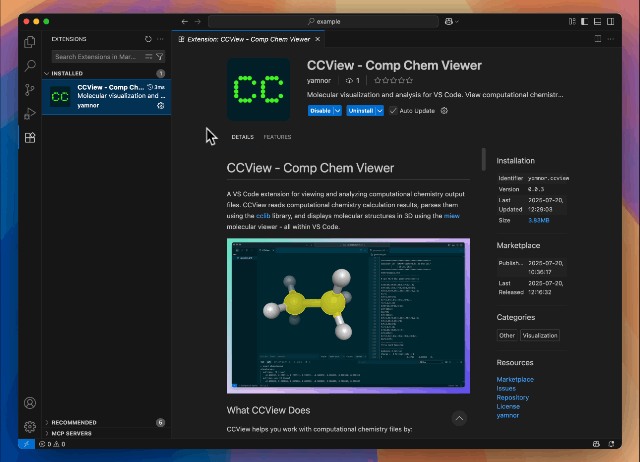Image resolution: width=640 pixels, height=462 pixels.
Task: Open the Issues resource link
Action: click(506, 389)
